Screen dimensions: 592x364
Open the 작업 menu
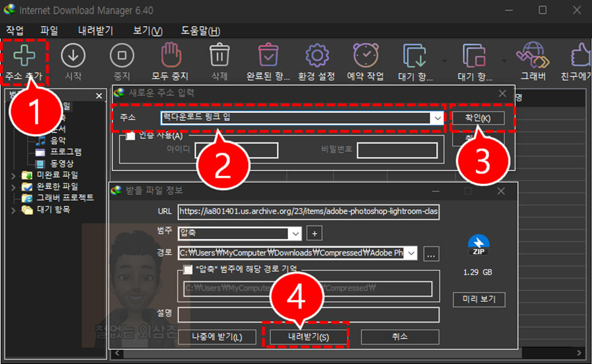15,31
